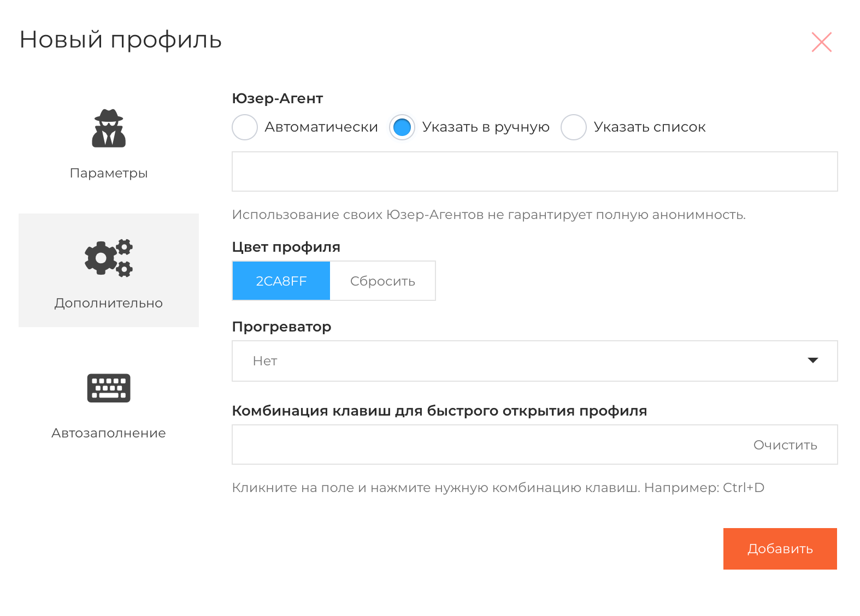Close the Новый профиль dialog with the X
This screenshot has width=860, height=616.
click(821, 42)
